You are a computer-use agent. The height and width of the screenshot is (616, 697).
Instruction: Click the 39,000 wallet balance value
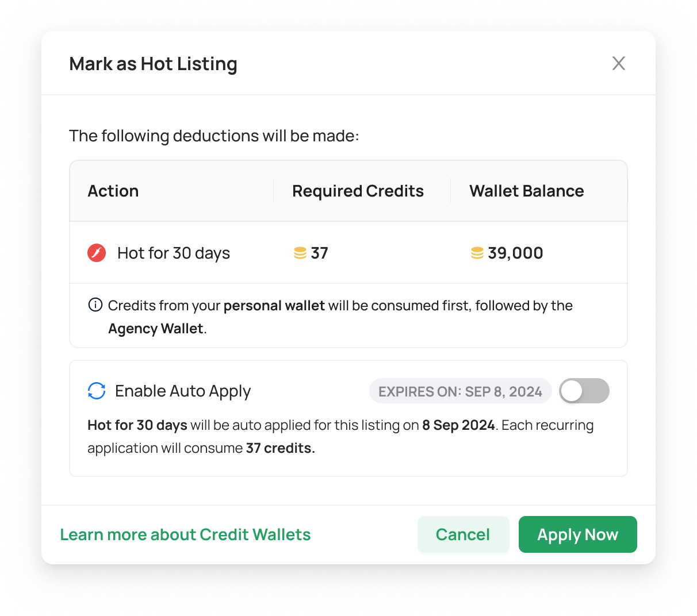(515, 253)
